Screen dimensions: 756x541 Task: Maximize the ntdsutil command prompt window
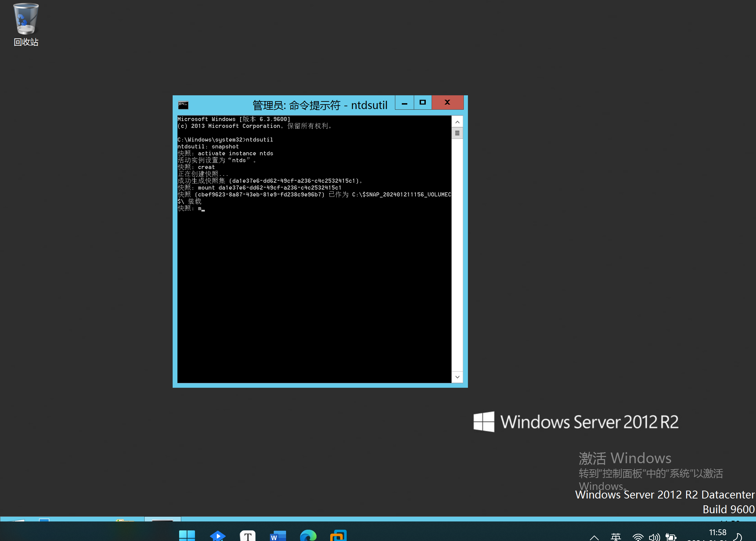tap(423, 102)
